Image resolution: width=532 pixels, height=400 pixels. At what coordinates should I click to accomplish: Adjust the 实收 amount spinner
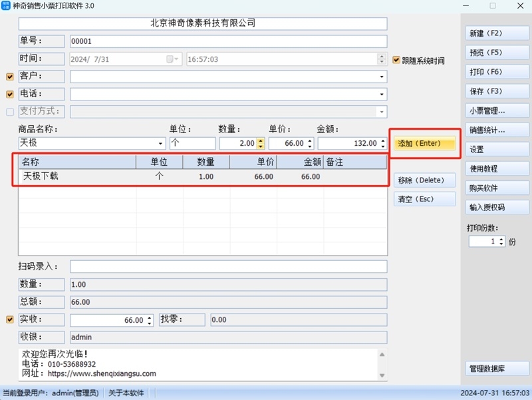coord(149,320)
